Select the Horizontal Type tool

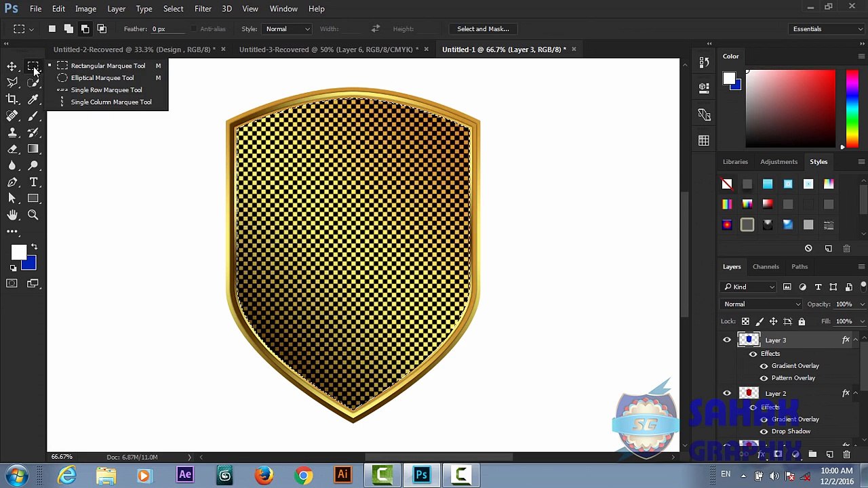(33, 182)
